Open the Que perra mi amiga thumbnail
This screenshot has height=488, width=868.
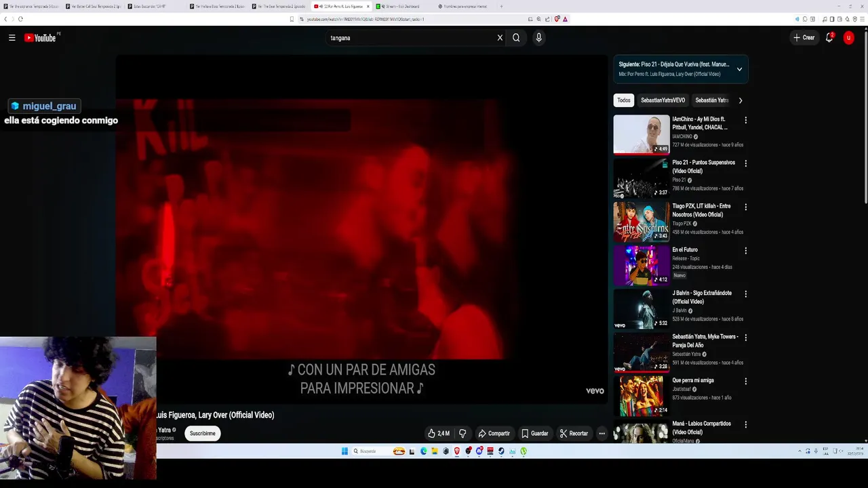coord(642,396)
